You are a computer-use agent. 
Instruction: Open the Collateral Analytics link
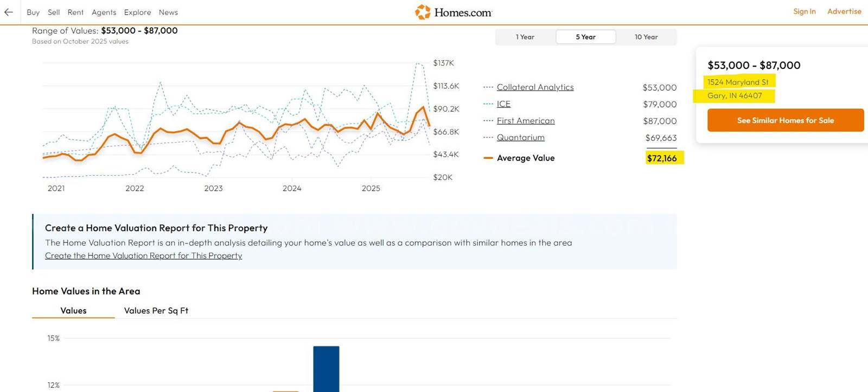click(x=535, y=87)
